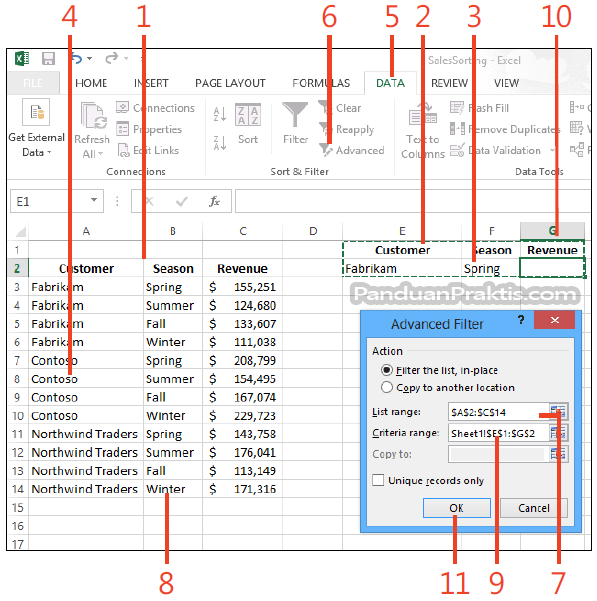Open the PAGE LAYOUT tab
597x601 pixels.
[230, 83]
